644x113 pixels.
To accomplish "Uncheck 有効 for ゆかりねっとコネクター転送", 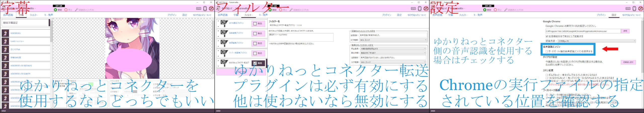I will (255, 63).
